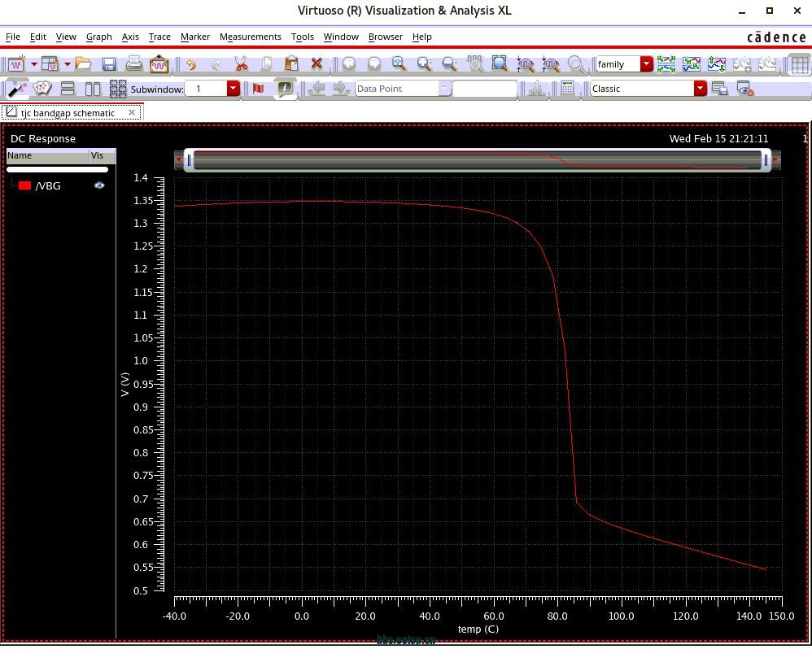Click the magic wand tool icon
The height and width of the screenshot is (649, 812).
16,89
